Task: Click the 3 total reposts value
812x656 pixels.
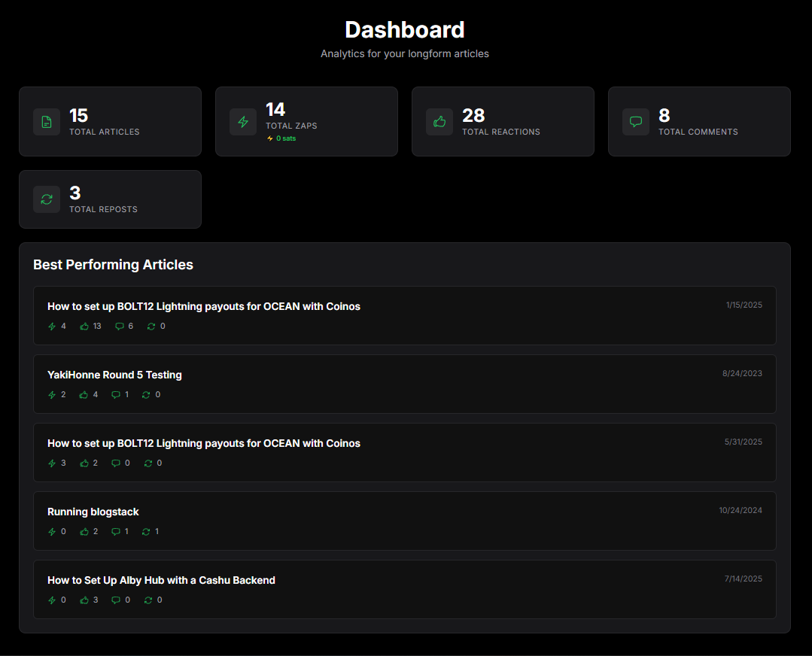Action: click(x=75, y=193)
